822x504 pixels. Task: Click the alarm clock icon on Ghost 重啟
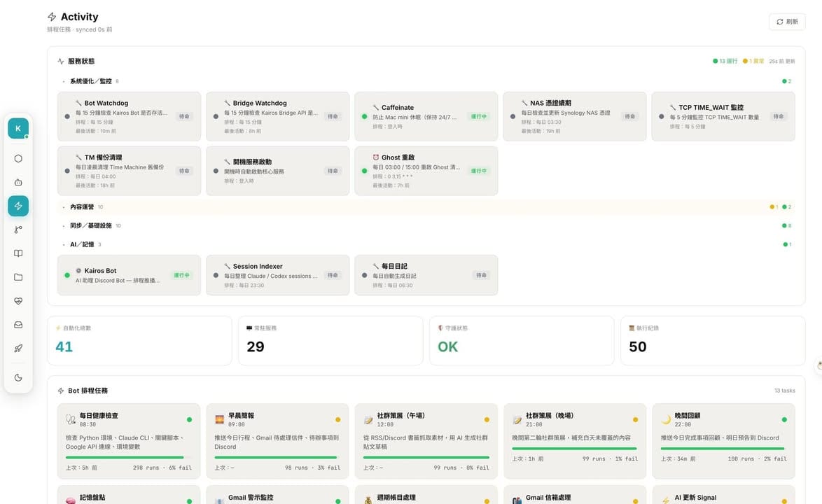pos(376,157)
